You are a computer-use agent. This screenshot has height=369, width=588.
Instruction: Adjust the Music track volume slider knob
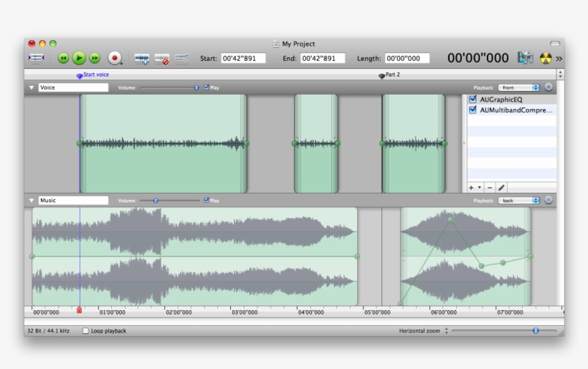[x=156, y=201]
